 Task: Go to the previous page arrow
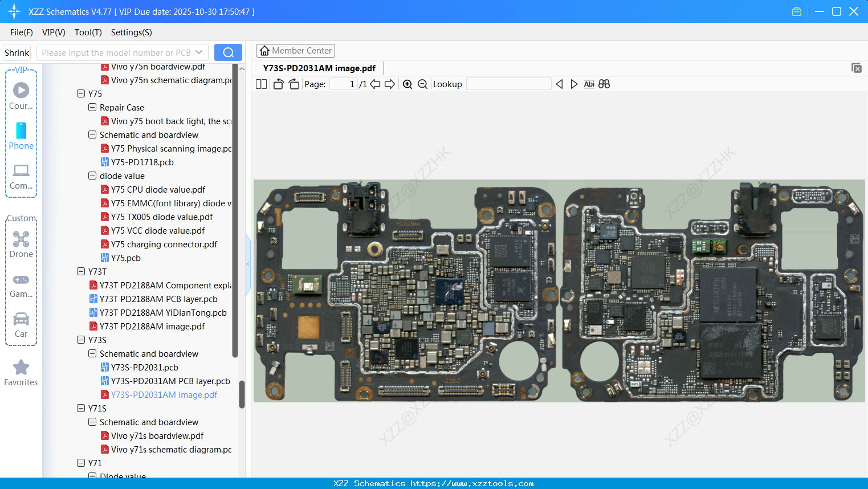tap(375, 84)
